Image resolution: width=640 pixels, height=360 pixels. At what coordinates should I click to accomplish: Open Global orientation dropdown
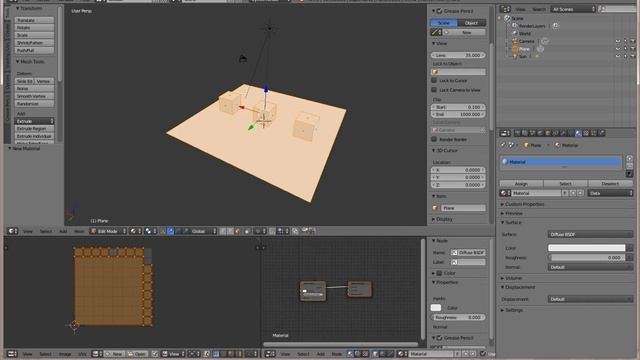point(203,231)
